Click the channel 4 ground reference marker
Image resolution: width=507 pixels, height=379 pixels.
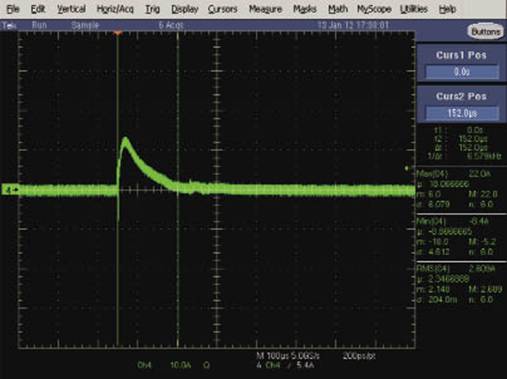pos(10,190)
